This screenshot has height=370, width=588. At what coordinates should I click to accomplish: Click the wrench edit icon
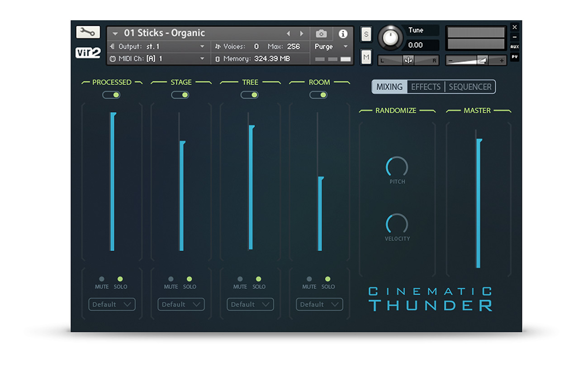pos(88,32)
